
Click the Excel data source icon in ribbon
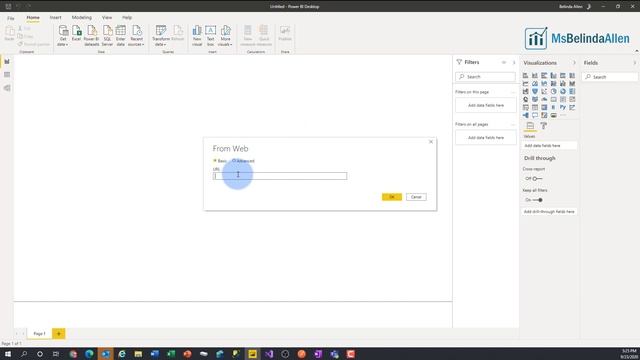point(76,33)
